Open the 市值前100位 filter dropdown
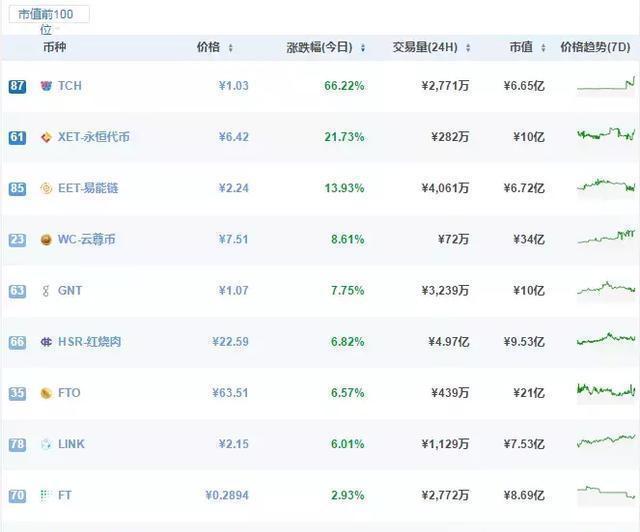Viewport: 640px width, 532px height. 49,14
